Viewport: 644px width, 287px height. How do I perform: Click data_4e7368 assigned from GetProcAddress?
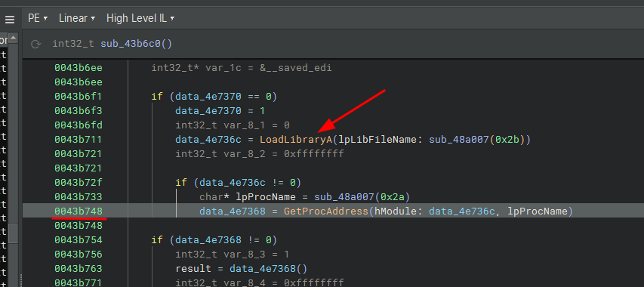[x=233, y=211]
